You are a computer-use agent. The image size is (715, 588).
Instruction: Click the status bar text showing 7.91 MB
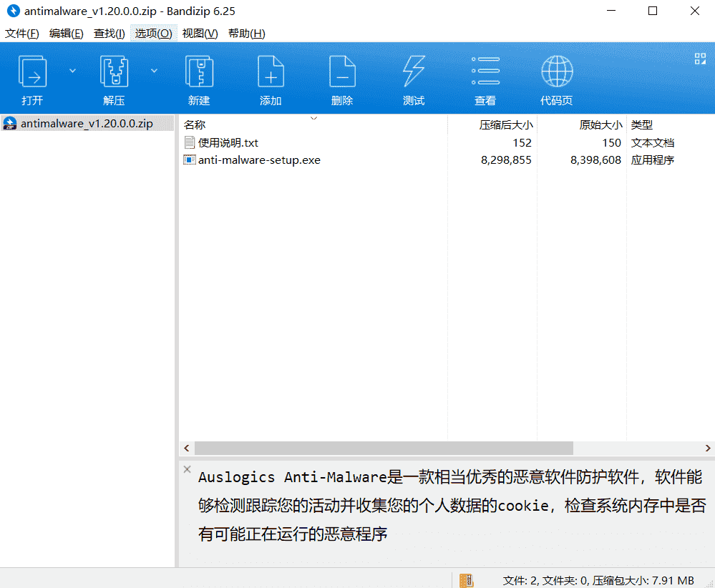pyautogui.click(x=598, y=580)
